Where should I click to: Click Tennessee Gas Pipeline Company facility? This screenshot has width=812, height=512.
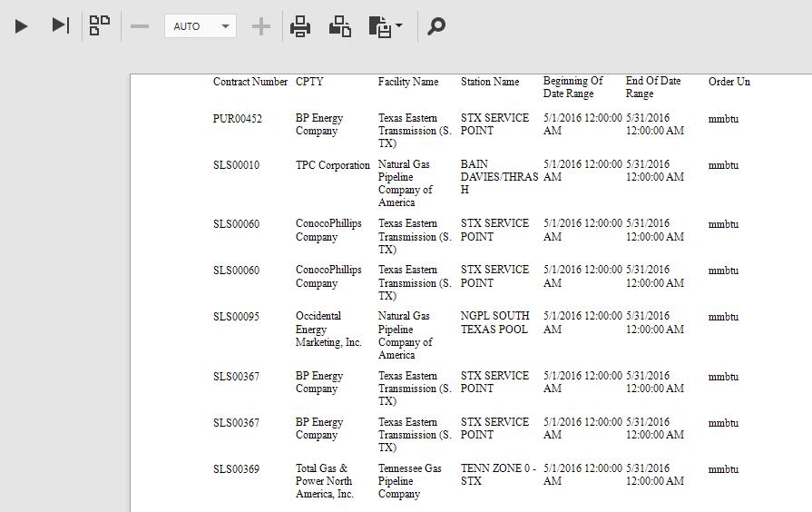point(409,481)
